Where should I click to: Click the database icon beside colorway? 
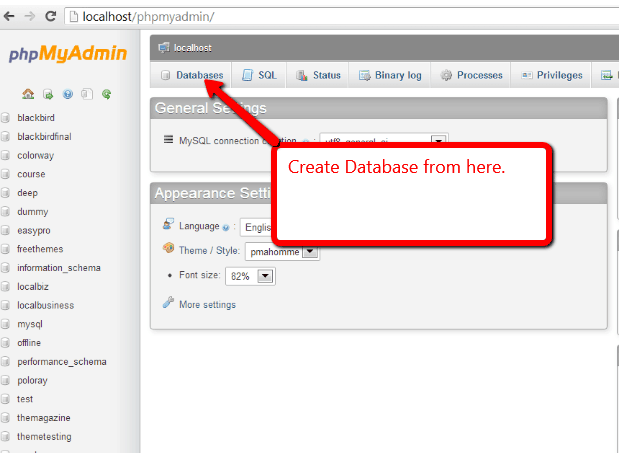point(5,155)
